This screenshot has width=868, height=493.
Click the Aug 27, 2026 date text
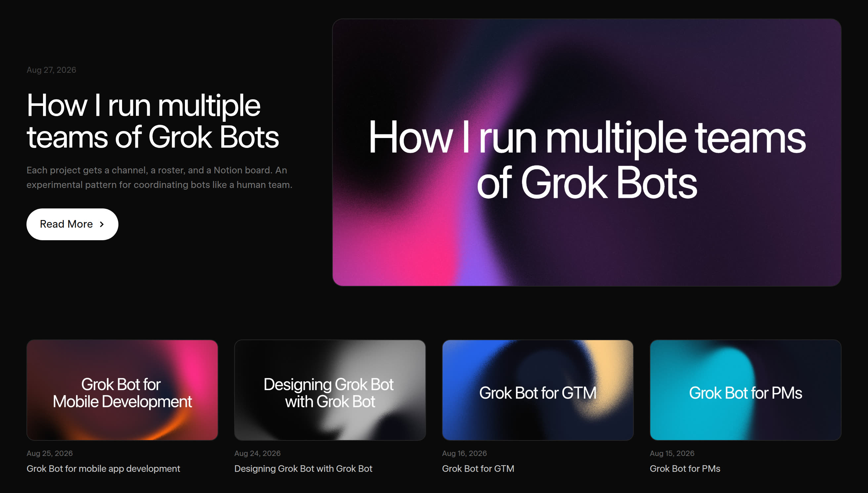51,70
